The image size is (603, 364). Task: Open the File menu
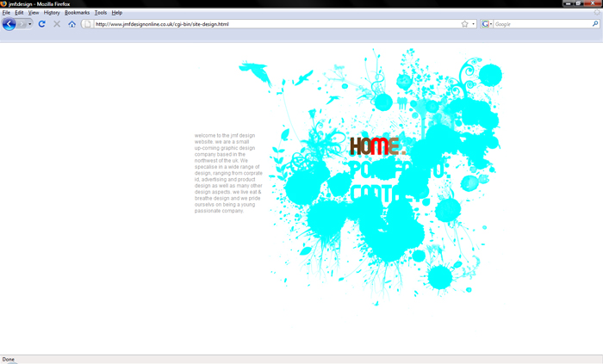6,13
